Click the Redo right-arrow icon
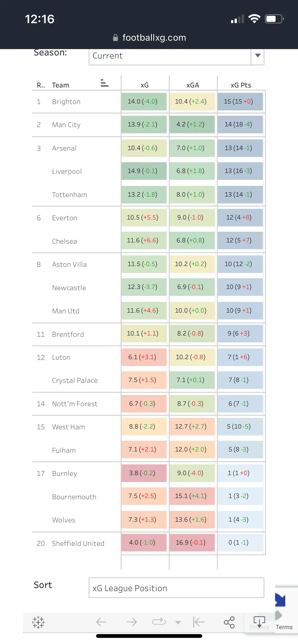This screenshot has width=298, height=644. pos(132,622)
